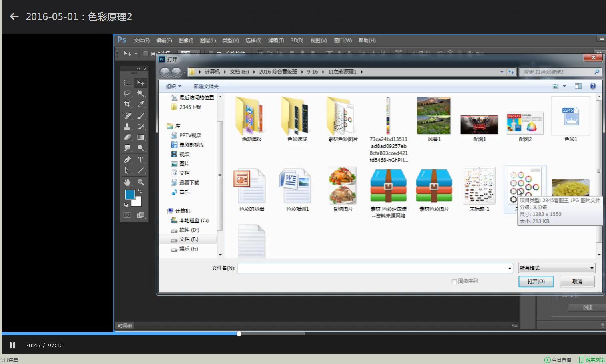This screenshot has width=606, height=364.
Task: Click the 取消 button
Action: click(x=577, y=282)
